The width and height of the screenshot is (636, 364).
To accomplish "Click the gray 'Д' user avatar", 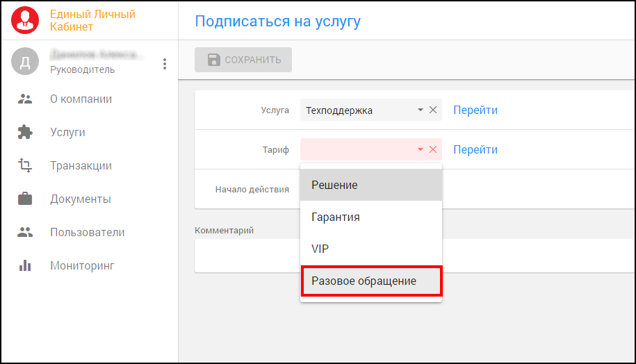I will 25,62.
